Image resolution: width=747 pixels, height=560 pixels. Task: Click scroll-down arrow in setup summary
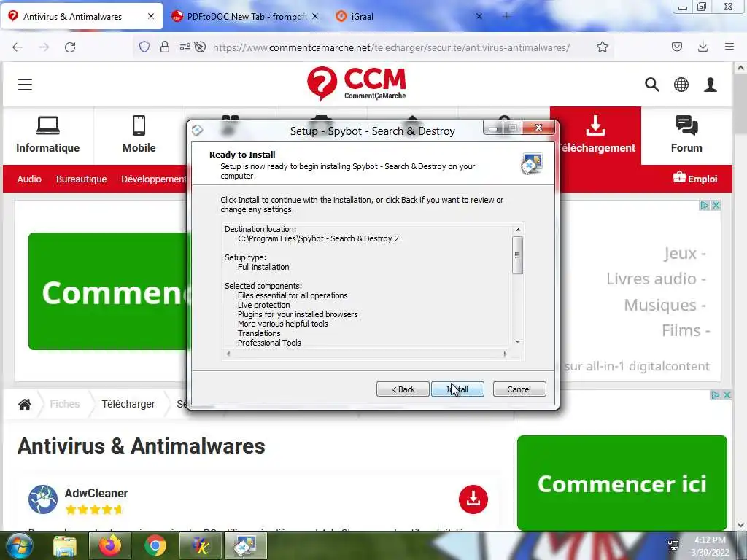[517, 342]
